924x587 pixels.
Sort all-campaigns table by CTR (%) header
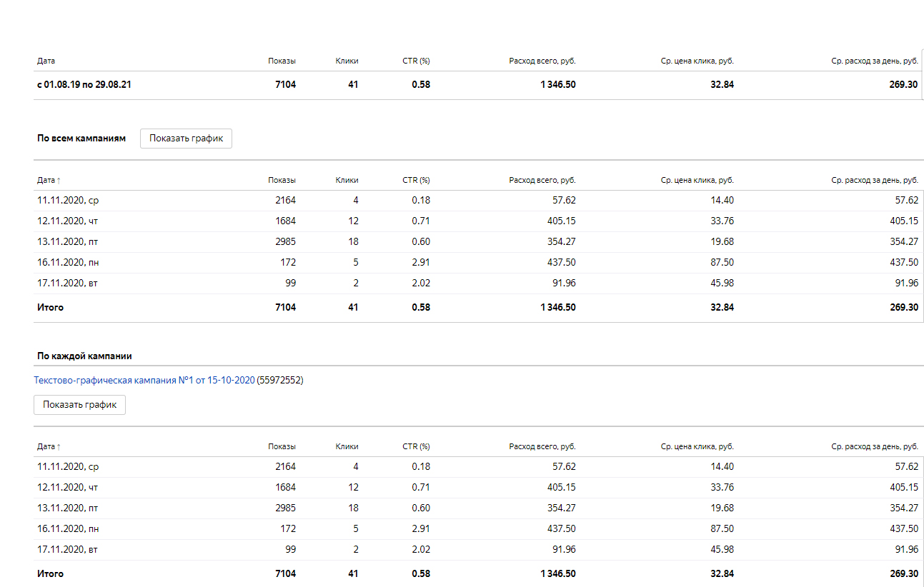[416, 181]
